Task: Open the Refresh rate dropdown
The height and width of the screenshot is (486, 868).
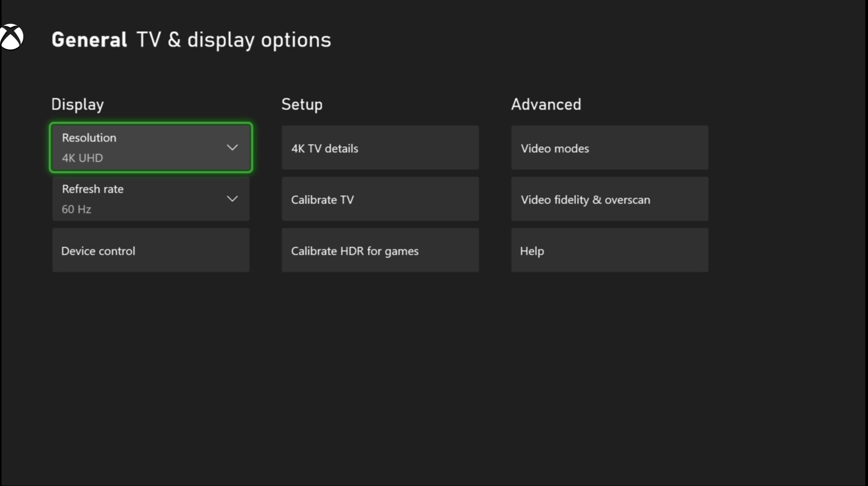Action: pyautogui.click(x=151, y=199)
